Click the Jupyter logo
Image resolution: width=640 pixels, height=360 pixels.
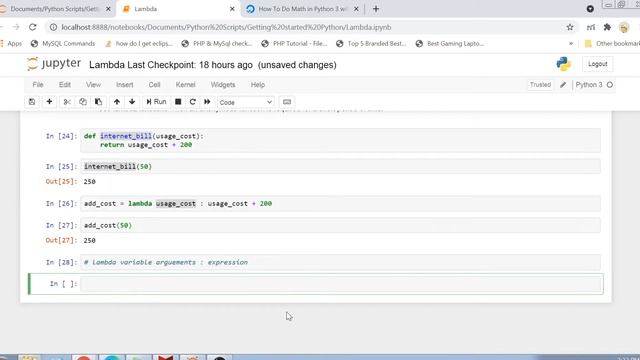54,64
